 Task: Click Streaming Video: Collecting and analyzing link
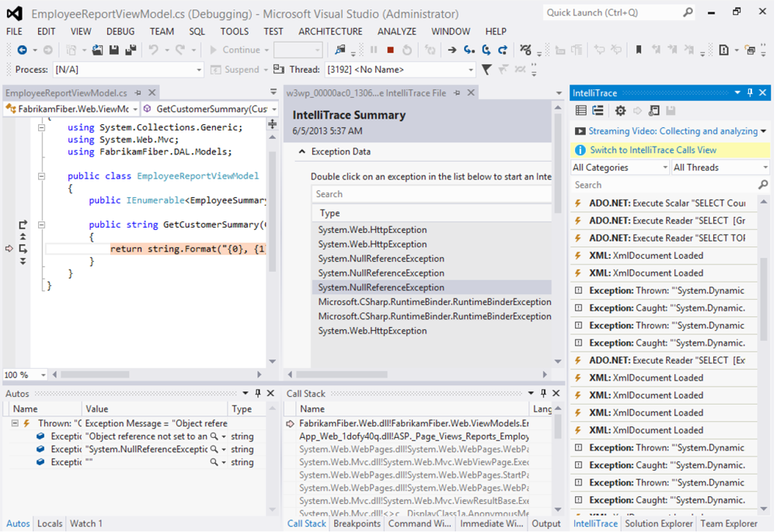pyautogui.click(x=672, y=131)
